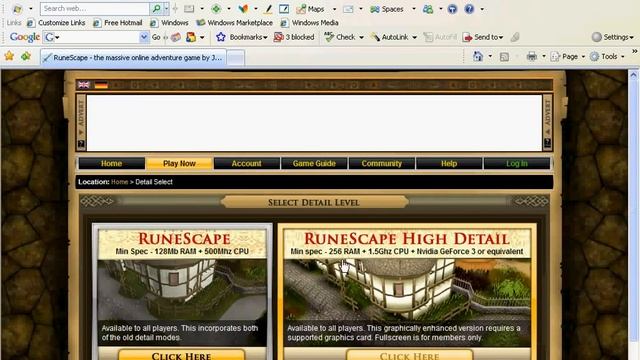Click Go on the Google toolbar
This screenshot has height=360, width=640.
point(156,37)
